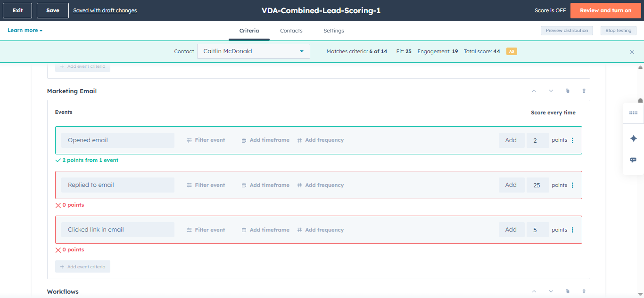Edit points field showing 2
This screenshot has height=298, width=644.
(x=538, y=140)
